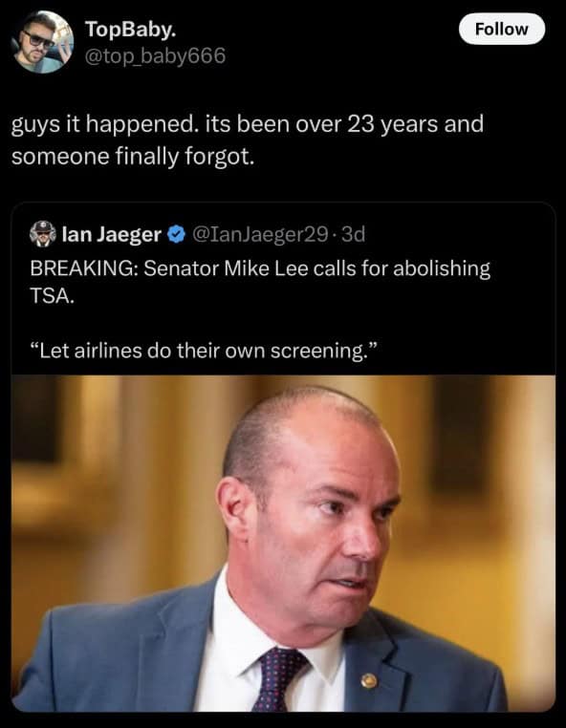Open TopBaby's profile avatar
The width and height of the screenshot is (566, 728).
click(42, 42)
